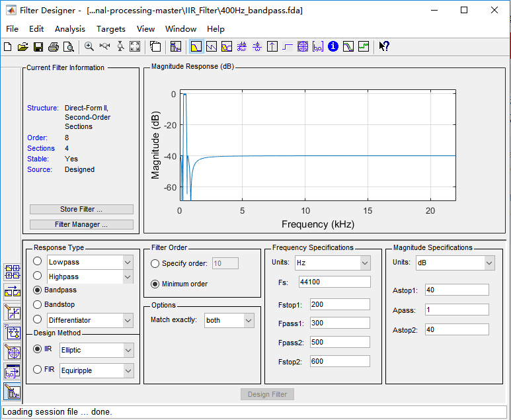Image resolution: width=511 pixels, height=420 pixels.
Task: Select the vertical Zoom Y-axis tool
Action: pyautogui.click(x=120, y=47)
